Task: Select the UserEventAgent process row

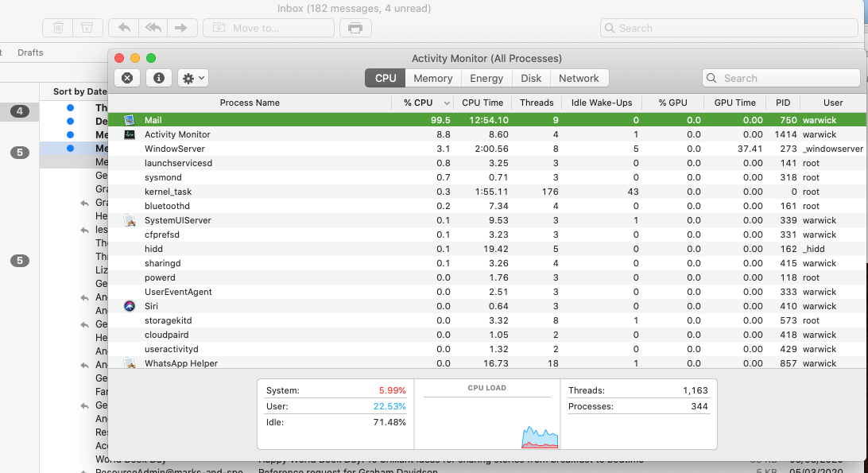Action: click(487, 293)
